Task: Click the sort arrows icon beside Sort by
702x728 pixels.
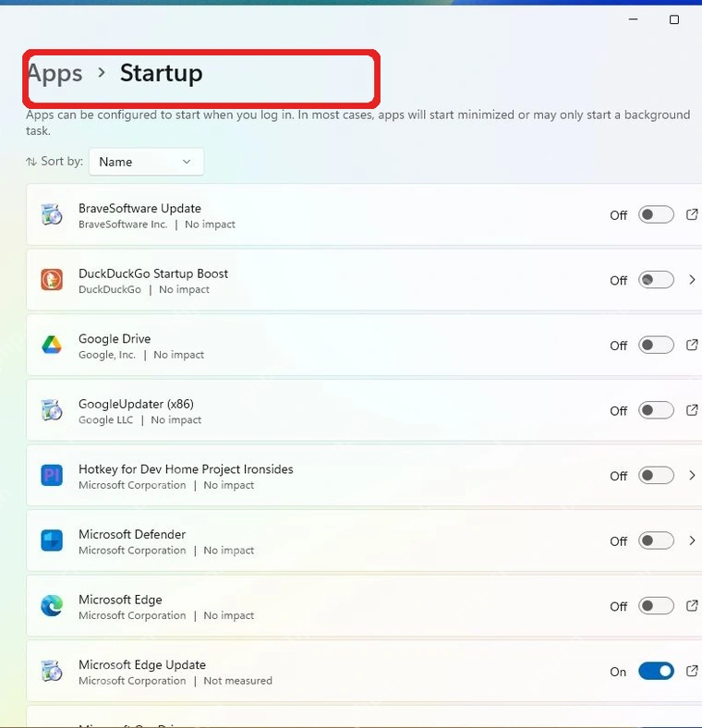Action: (31, 162)
